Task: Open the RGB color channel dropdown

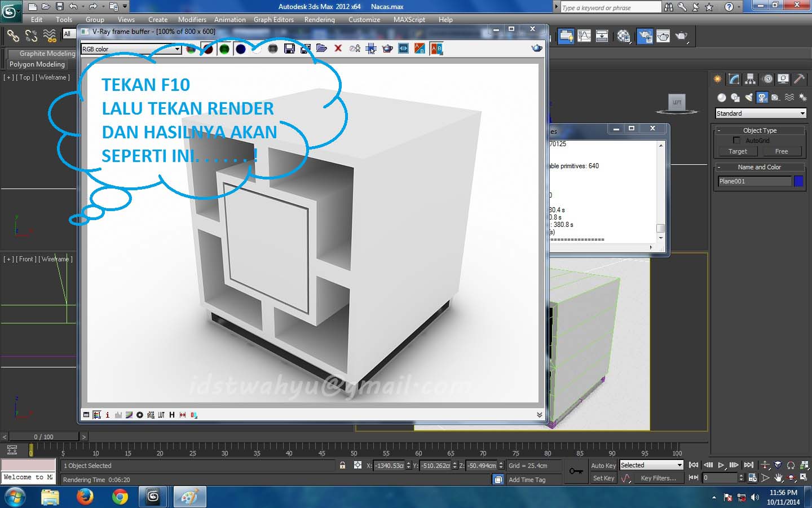Action: pos(131,49)
